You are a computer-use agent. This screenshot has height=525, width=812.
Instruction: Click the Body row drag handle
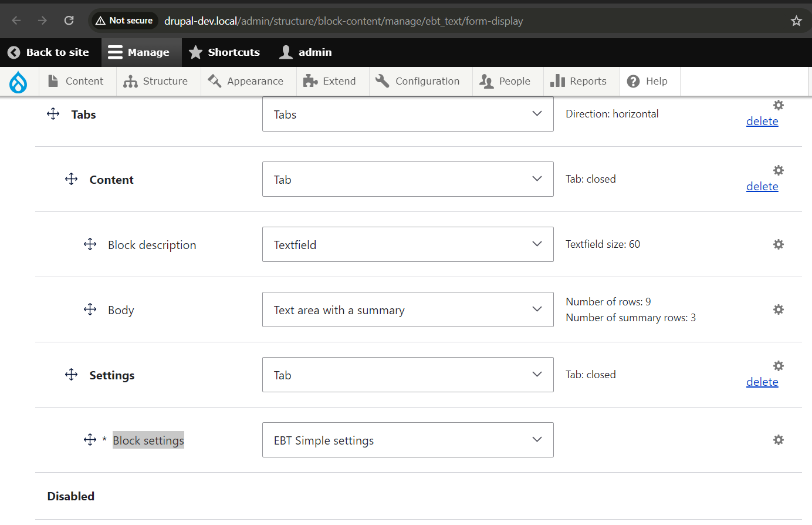pyautogui.click(x=90, y=309)
